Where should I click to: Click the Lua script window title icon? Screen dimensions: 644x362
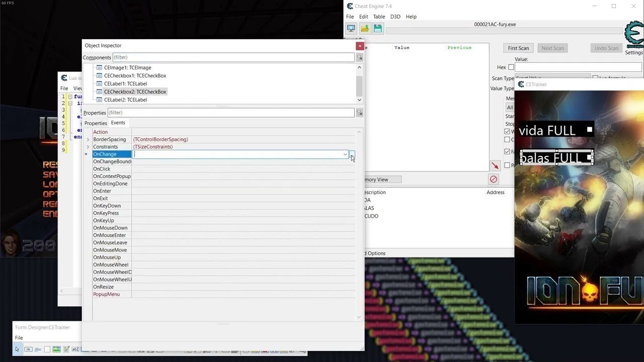click(64, 78)
